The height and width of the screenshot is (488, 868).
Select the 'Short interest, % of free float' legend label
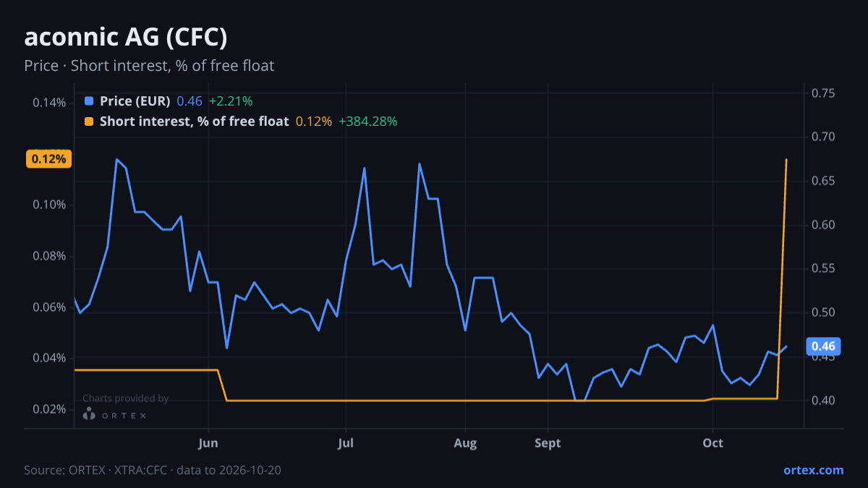[194, 121]
